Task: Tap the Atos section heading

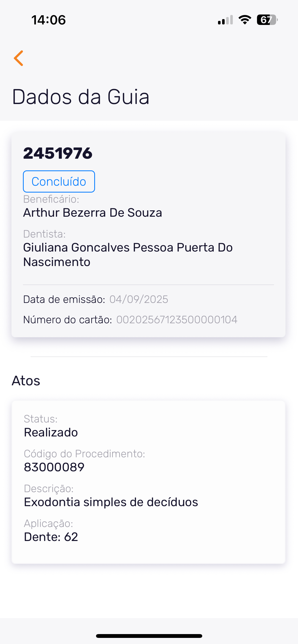Action: click(26, 381)
